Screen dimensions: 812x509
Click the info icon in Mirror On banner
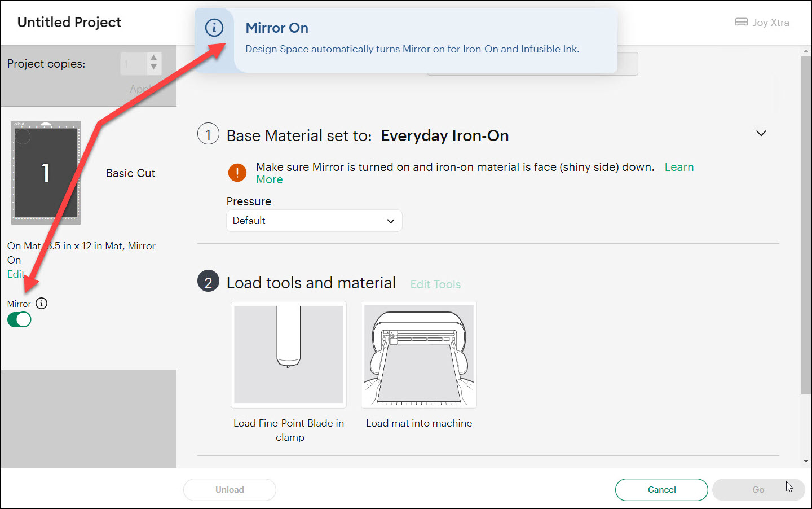[214, 28]
